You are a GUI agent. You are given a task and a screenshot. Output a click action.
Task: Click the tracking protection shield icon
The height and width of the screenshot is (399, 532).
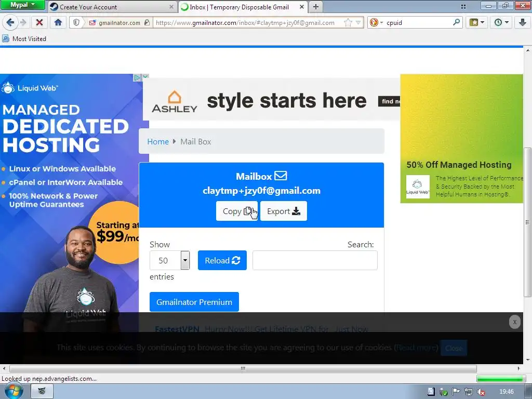tap(76, 23)
